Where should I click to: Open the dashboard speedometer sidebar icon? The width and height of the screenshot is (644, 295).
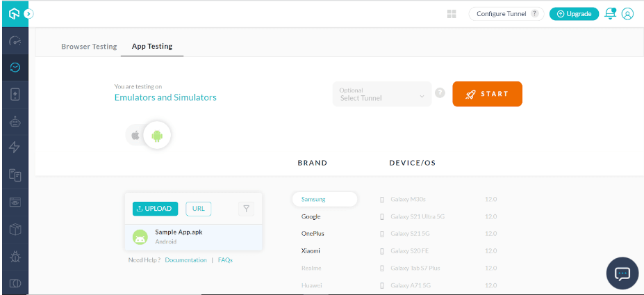(15, 42)
